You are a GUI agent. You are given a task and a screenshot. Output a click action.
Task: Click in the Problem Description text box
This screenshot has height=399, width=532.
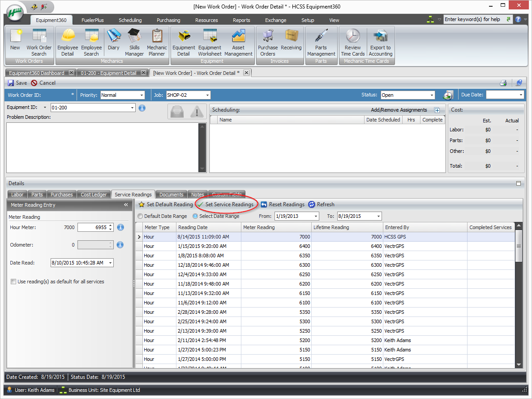[x=103, y=147]
